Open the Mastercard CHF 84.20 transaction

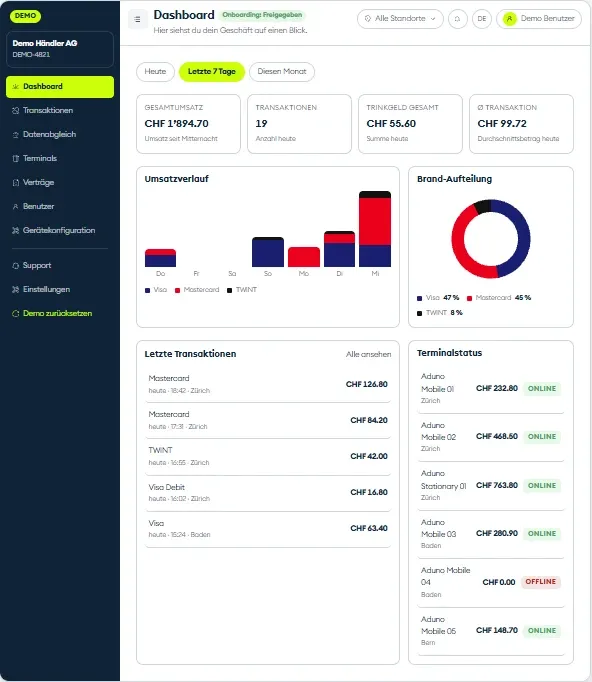click(x=268, y=421)
